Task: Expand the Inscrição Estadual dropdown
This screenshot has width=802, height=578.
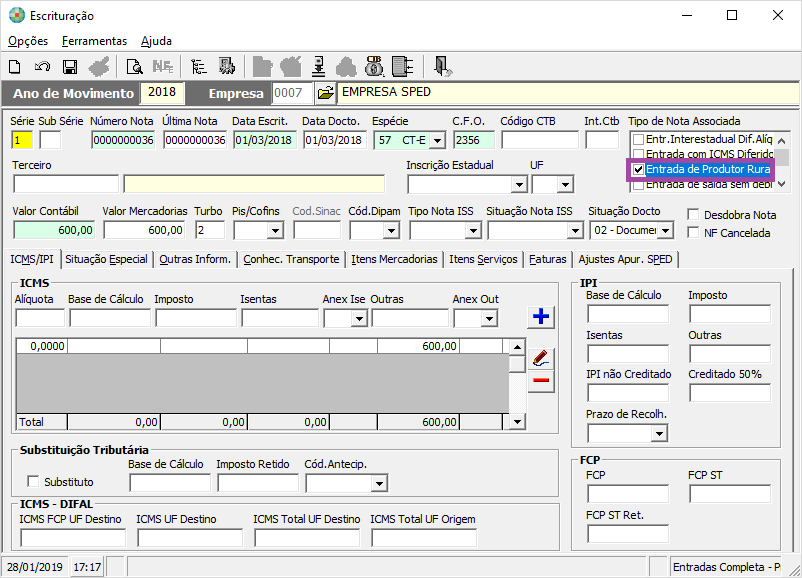Action: [x=519, y=184]
